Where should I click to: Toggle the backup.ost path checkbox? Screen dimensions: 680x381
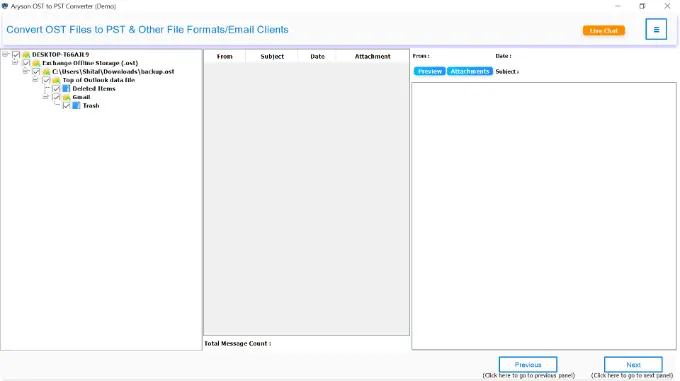(36, 72)
